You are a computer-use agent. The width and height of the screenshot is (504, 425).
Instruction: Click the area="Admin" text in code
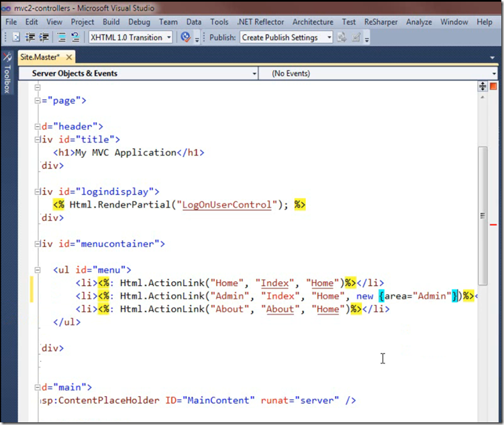click(418, 296)
